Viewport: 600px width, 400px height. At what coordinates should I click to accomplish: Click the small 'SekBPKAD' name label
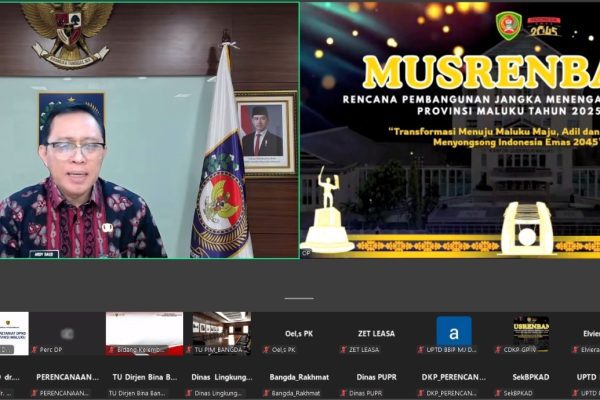(519, 393)
